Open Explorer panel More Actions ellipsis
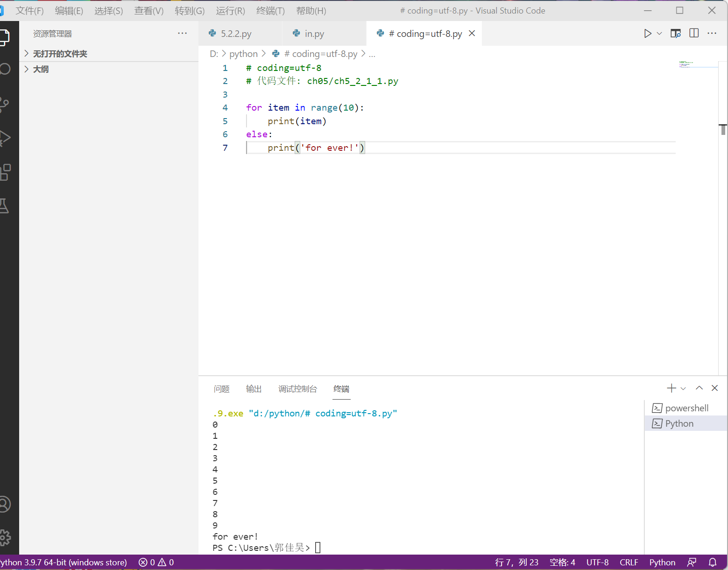The height and width of the screenshot is (570, 728). pyautogui.click(x=182, y=33)
